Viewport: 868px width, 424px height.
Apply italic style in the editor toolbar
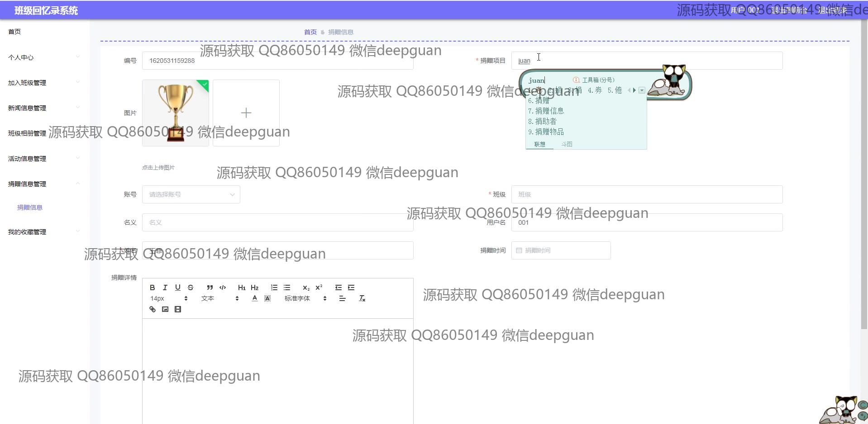click(x=165, y=287)
